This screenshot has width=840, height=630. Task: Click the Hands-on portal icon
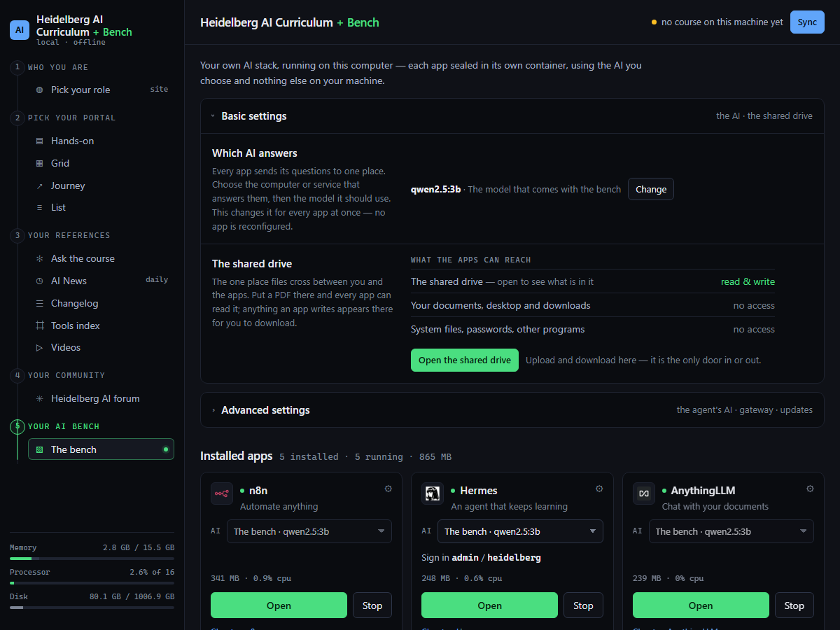(x=39, y=141)
